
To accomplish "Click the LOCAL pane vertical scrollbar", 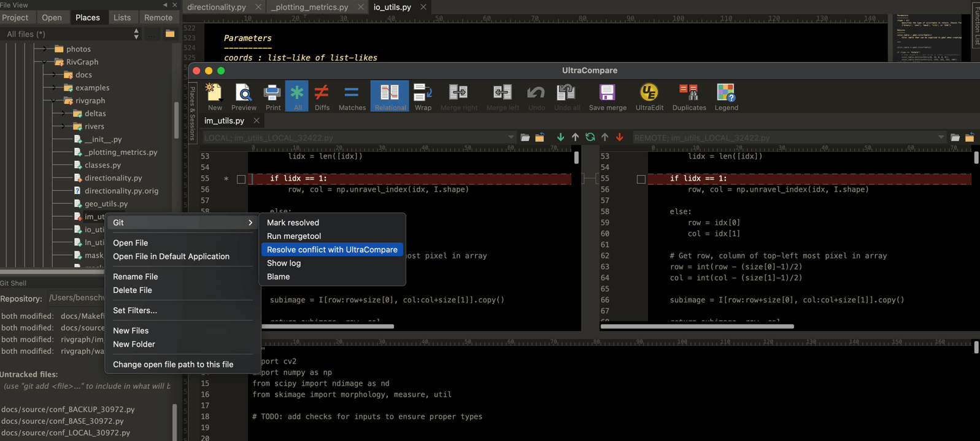I will click(576, 157).
